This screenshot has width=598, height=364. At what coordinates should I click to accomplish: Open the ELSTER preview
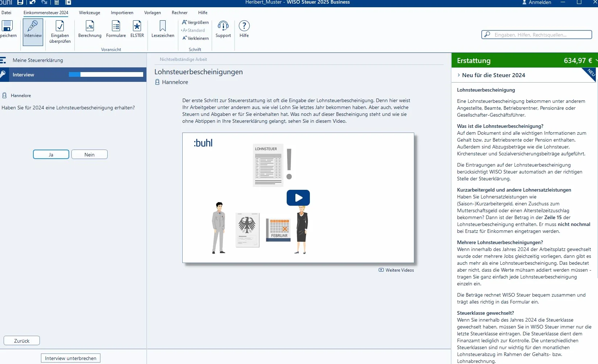tap(137, 29)
